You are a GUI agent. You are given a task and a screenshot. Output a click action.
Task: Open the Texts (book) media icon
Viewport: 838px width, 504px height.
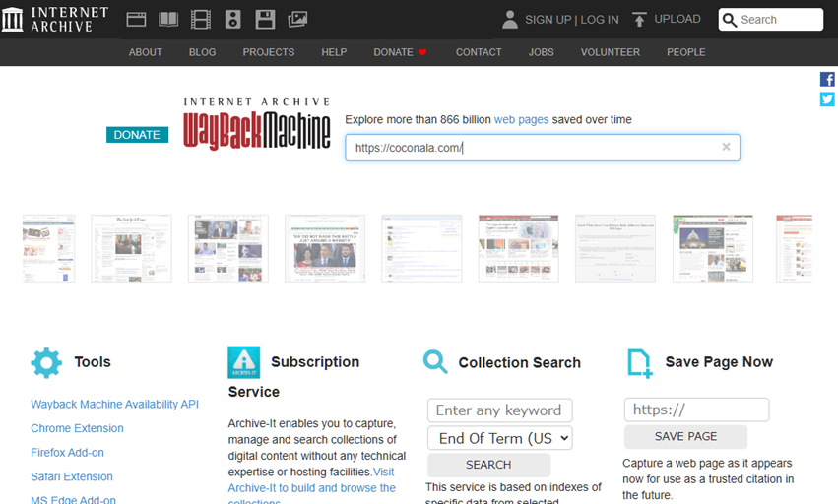(x=168, y=20)
